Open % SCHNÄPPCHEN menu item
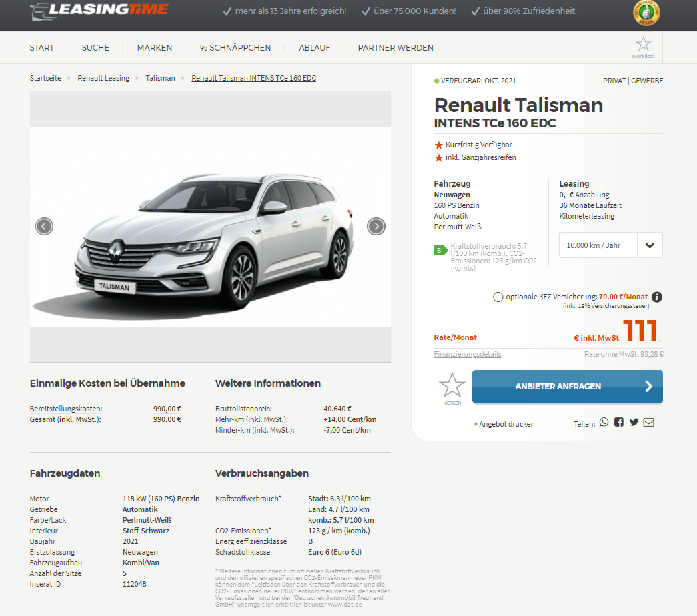The height and width of the screenshot is (616, 697). click(x=235, y=47)
